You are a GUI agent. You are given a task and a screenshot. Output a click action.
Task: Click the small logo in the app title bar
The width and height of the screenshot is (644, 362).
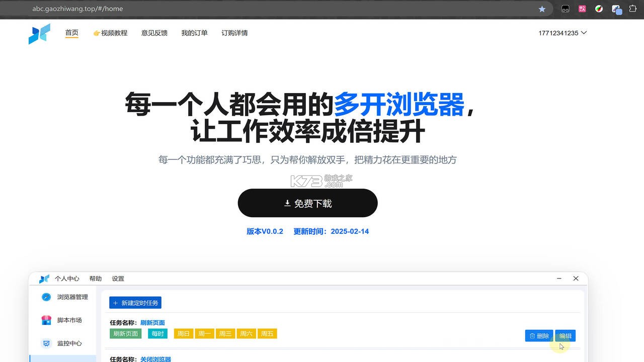44,279
